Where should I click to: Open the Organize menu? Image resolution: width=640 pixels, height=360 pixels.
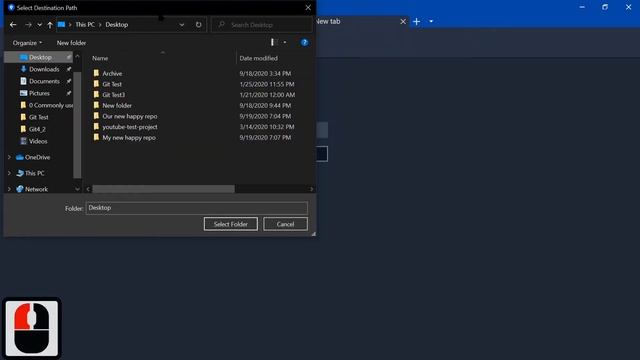[27, 43]
